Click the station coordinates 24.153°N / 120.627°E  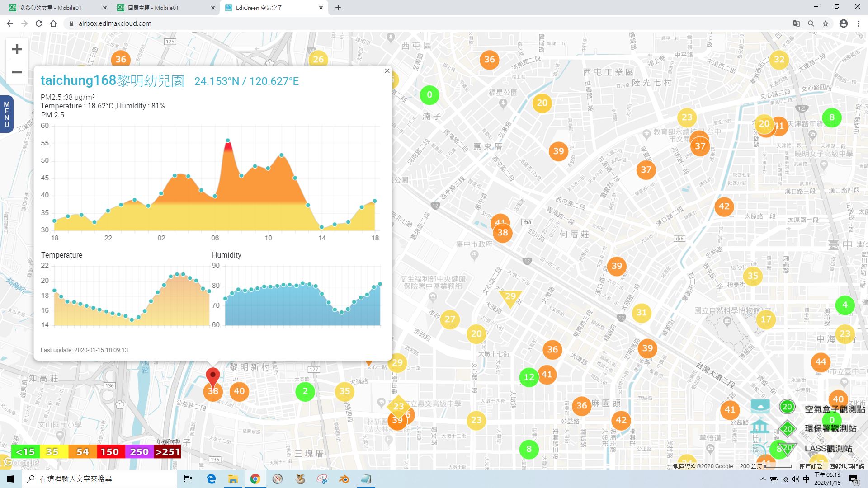246,81
